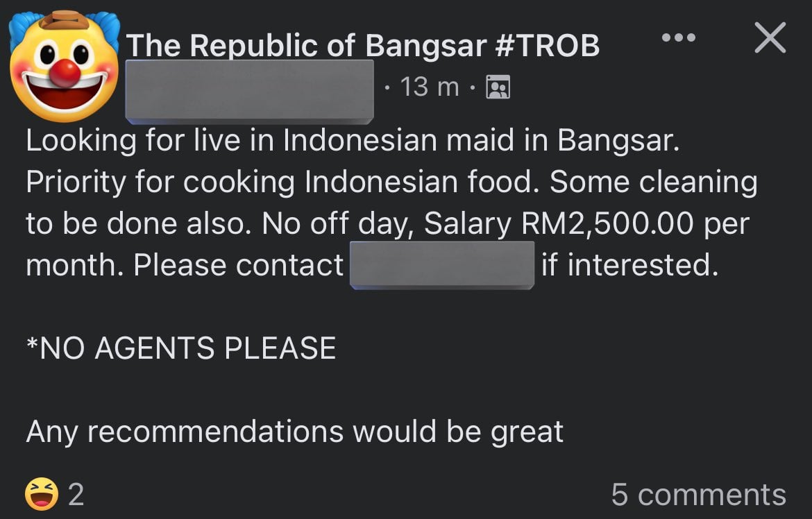Click the "*NO AGENTS PLEASE" line
This screenshot has width=812, height=519.
[x=181, y=348]
